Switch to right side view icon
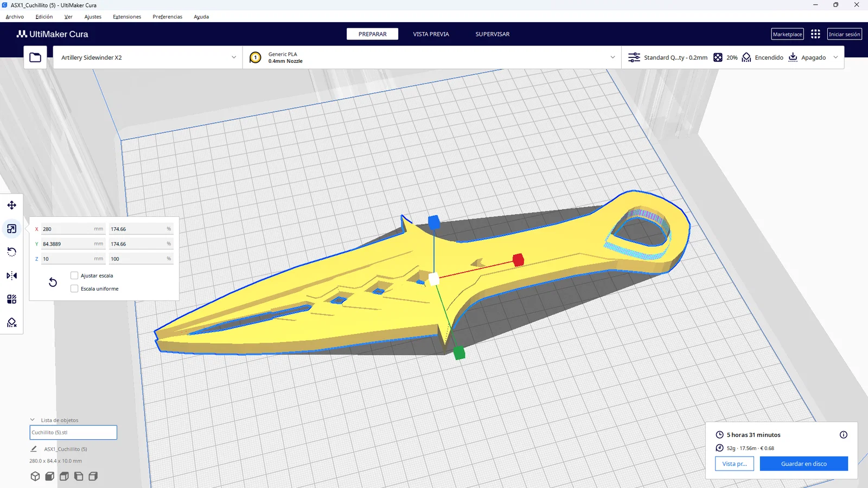This screenshot has height=488, width=868. coord(93,476)
